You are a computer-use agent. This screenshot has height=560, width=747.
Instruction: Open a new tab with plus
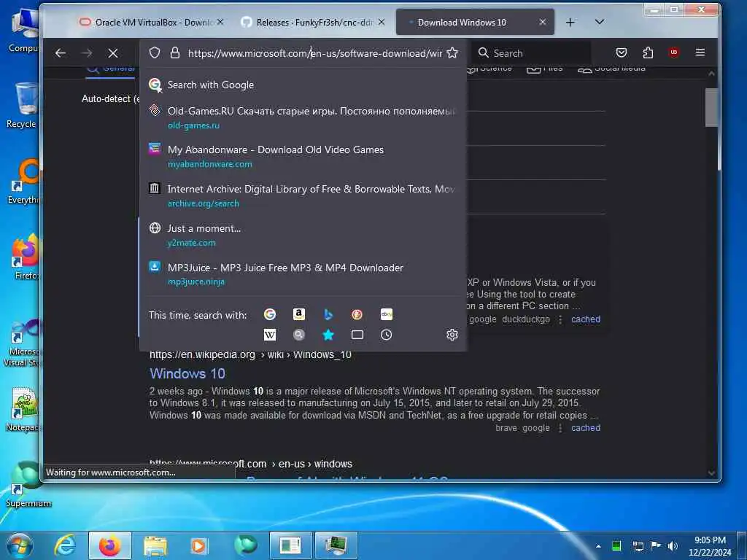tap(570, 22)
